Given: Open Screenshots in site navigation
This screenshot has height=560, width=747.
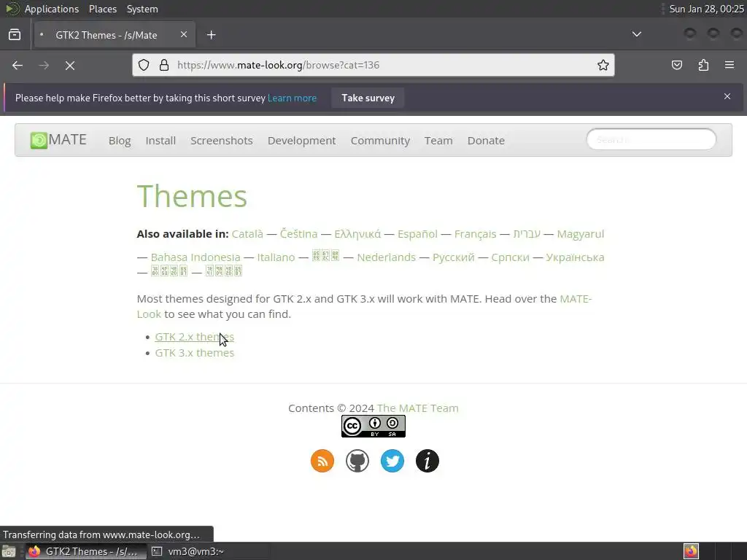Looking at the screenshot, I should [222, 141].
